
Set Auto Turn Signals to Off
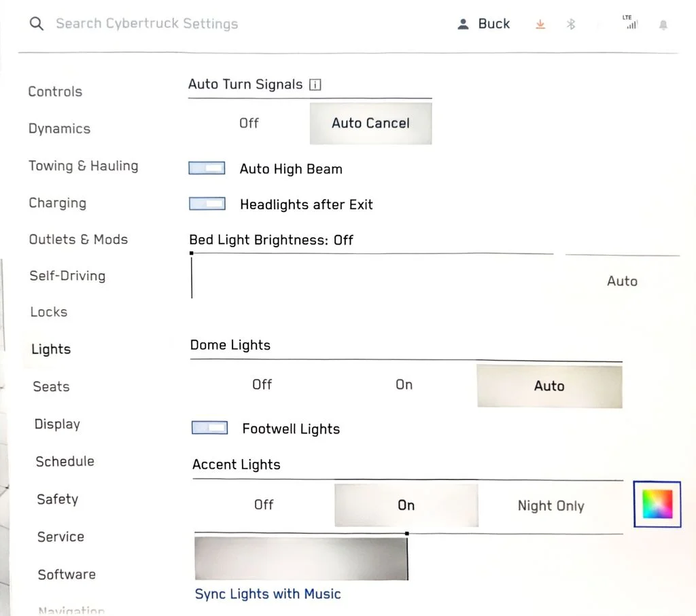click(x=249, y=123)
